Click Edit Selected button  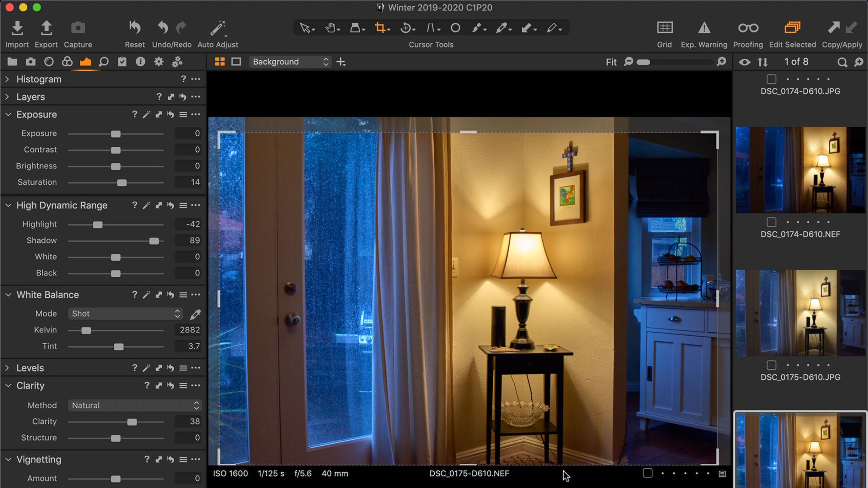point(792,28)
